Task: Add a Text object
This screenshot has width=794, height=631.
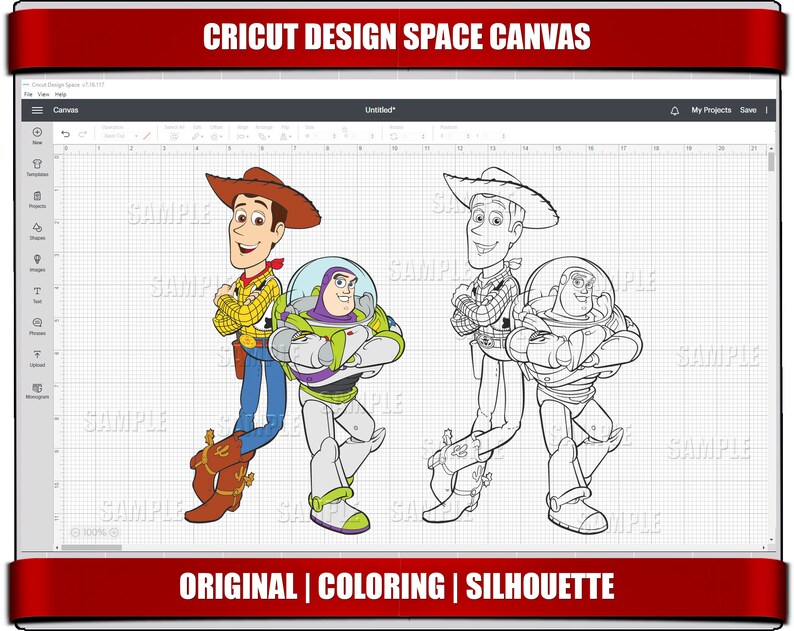Action: pos(37,295)
